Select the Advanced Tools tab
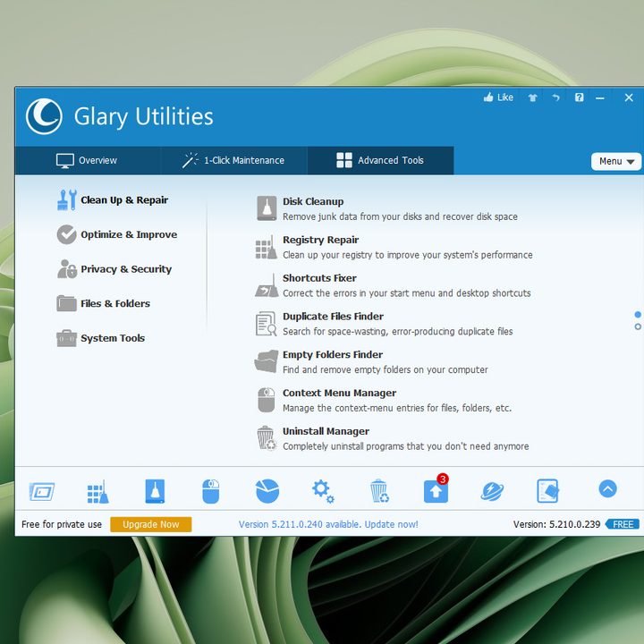The width and height of the screenshot is (644, 644). pos(380,161)
